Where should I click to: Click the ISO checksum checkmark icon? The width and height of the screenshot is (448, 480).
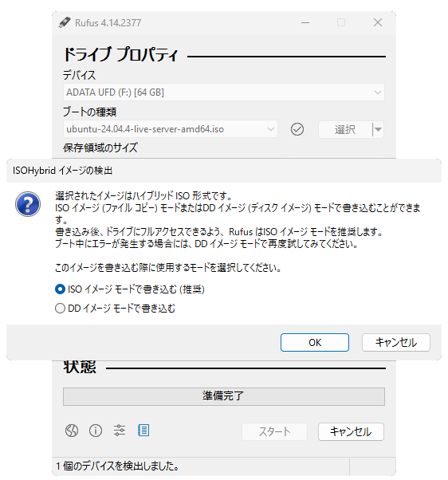click(297, 129)
